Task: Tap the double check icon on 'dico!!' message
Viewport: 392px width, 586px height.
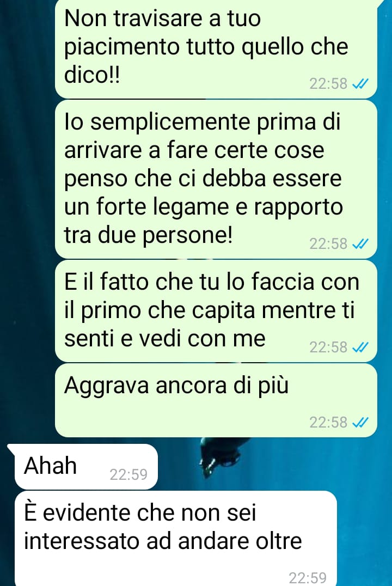Action: point(360,84)
